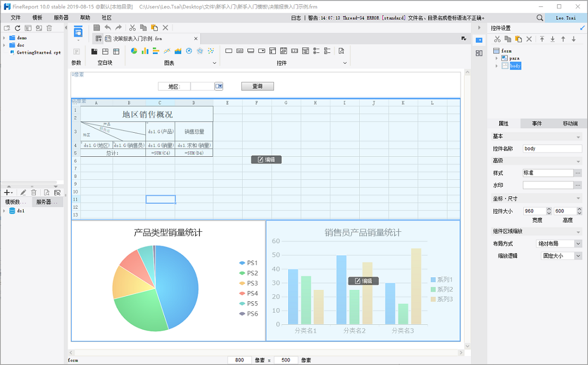Click the cut scissors icon in main toolbar
Screen dimensions: 588x365
(133, 27)
